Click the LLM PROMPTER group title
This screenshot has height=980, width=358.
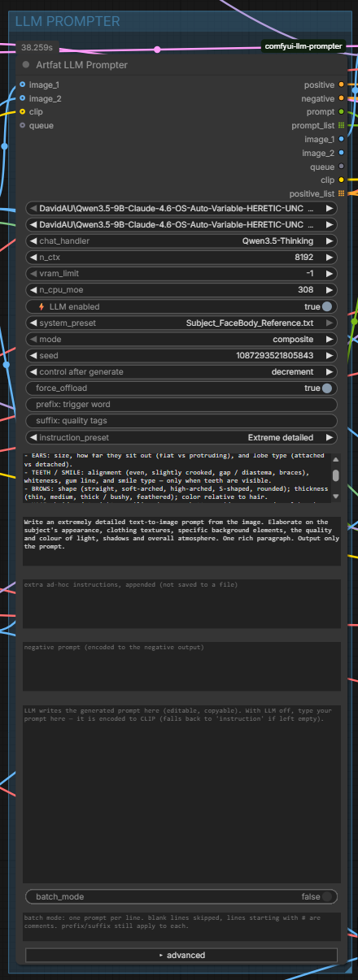68,22
